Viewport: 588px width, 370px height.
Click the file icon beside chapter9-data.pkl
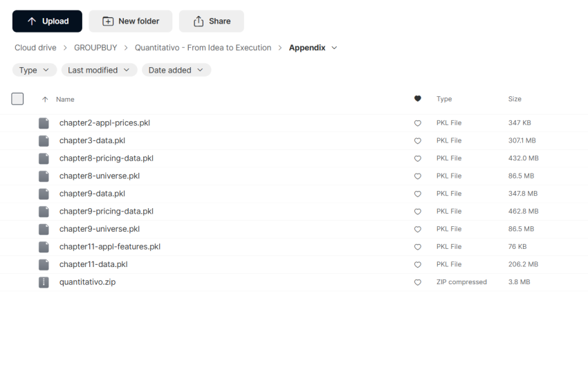[x=44, y=194]
